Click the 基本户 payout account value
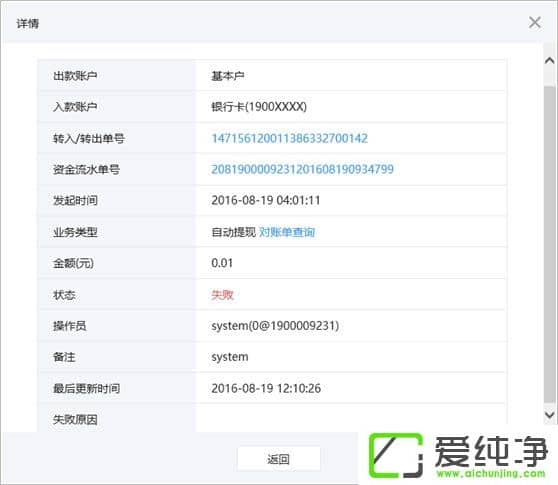This screenshot has height=485, width=558. tap(228, 75)
